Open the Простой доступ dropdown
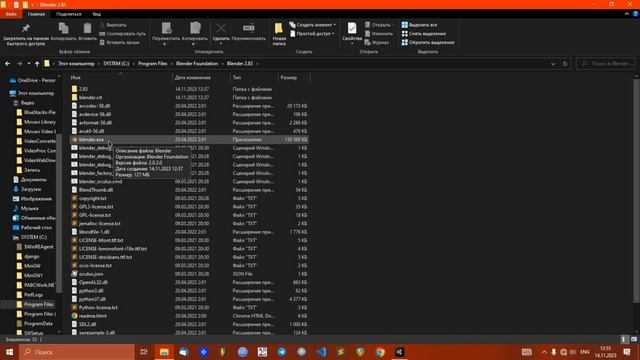Viewport: 640px width, 360px height. 312,33
